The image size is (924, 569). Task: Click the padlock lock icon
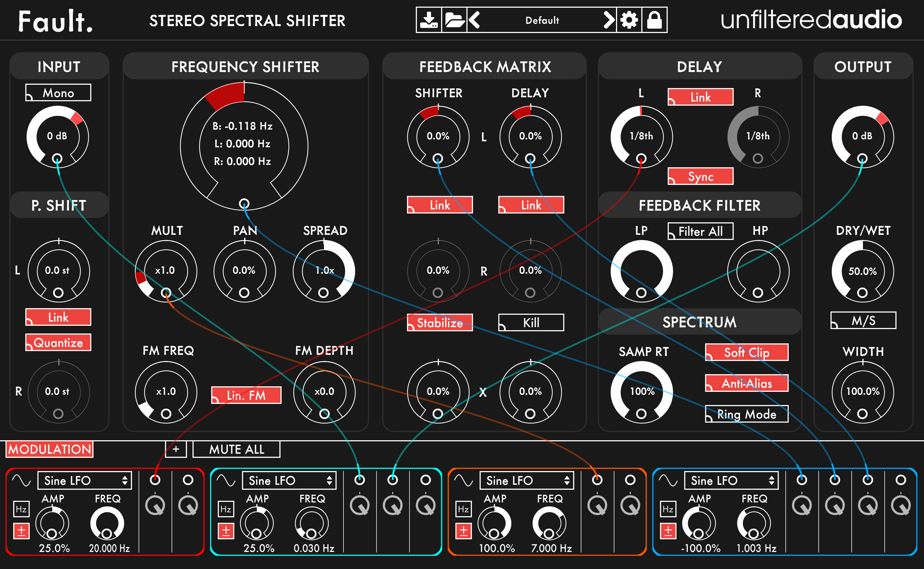click(654, 20)
